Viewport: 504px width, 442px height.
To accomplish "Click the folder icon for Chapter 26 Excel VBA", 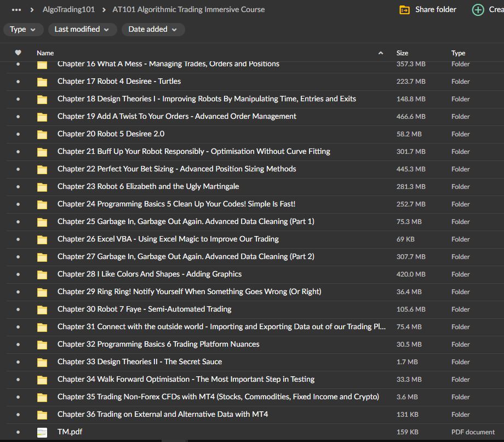I will (x=42, y=239).
